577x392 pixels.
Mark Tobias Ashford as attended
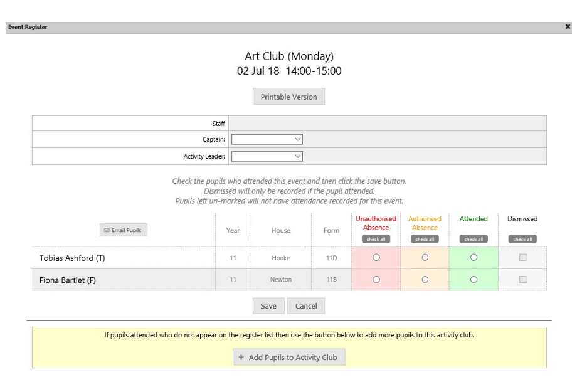click(x=474, y=258)
